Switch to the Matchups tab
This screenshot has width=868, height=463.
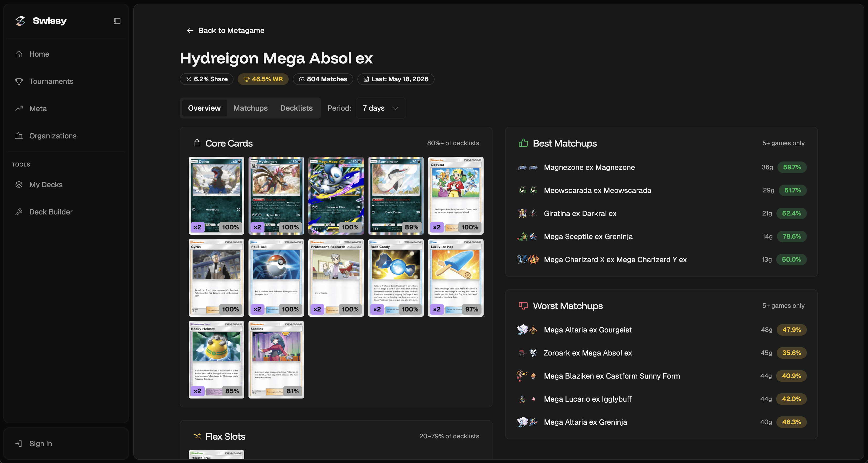pos(250,108)
